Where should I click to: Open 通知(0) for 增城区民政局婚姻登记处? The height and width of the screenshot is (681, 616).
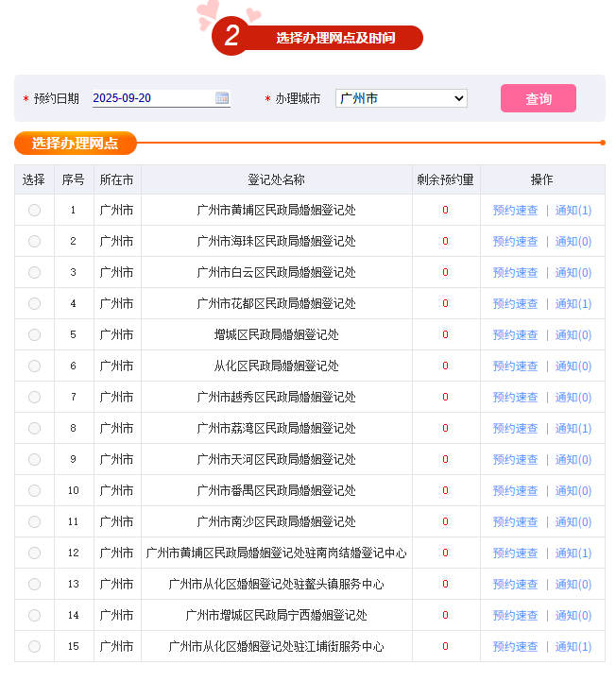tap(573, 335)
